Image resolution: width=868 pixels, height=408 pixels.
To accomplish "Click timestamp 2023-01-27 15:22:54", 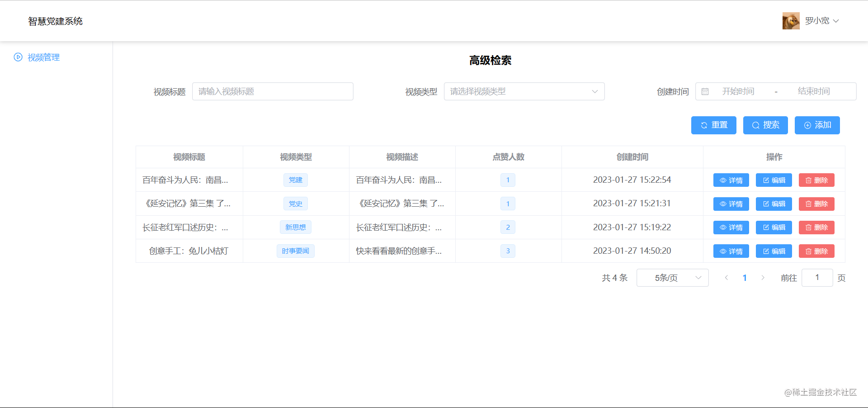I will click(632, 180).
